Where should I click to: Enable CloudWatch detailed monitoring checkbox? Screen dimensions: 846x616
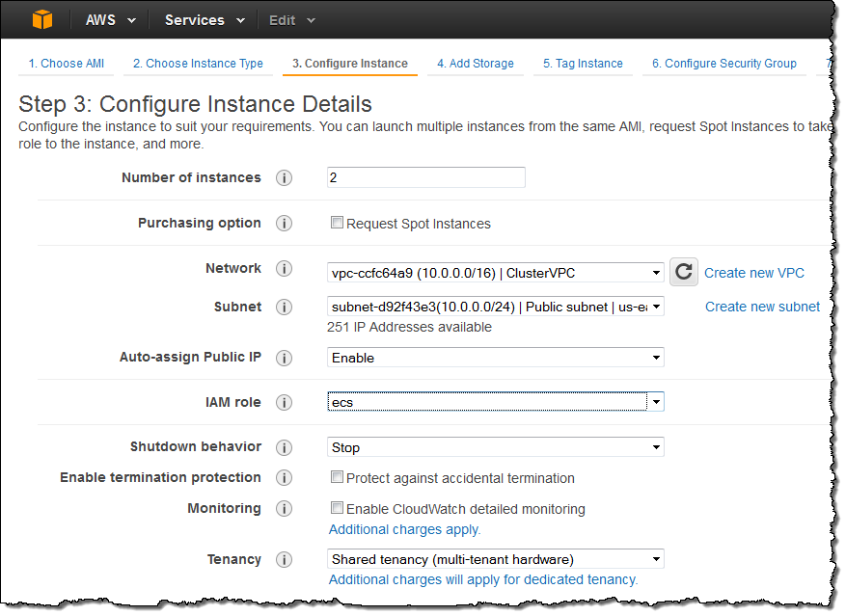pyautogui.click(x=337, y=508)
